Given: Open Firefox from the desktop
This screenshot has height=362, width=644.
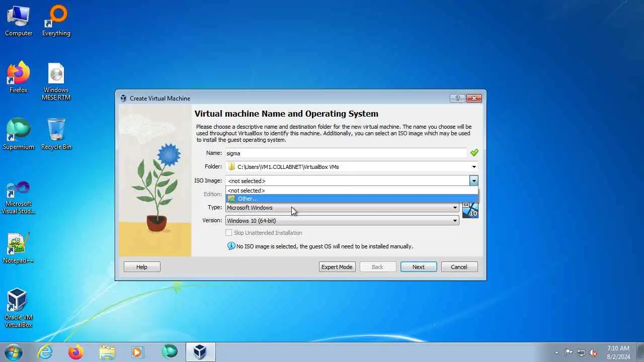Looking at the screenshot, I should click(x=19, y=78).
